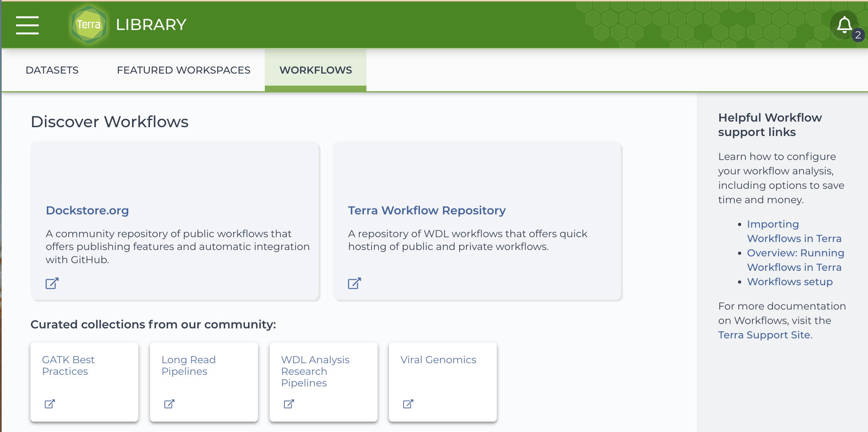868x432 pixels.
Task: Click the external link icon on Viral Genomics card
Action: click(408, 404)
